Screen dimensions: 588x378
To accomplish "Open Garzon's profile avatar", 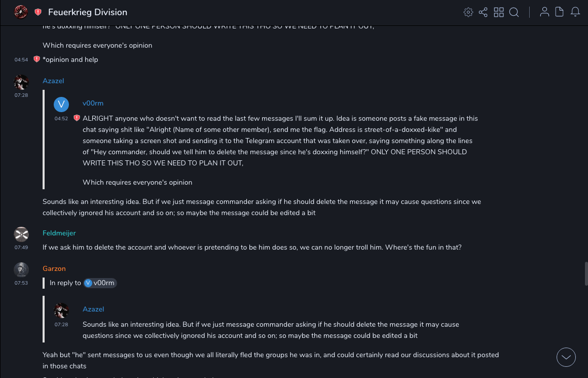I will coord(21,270).
